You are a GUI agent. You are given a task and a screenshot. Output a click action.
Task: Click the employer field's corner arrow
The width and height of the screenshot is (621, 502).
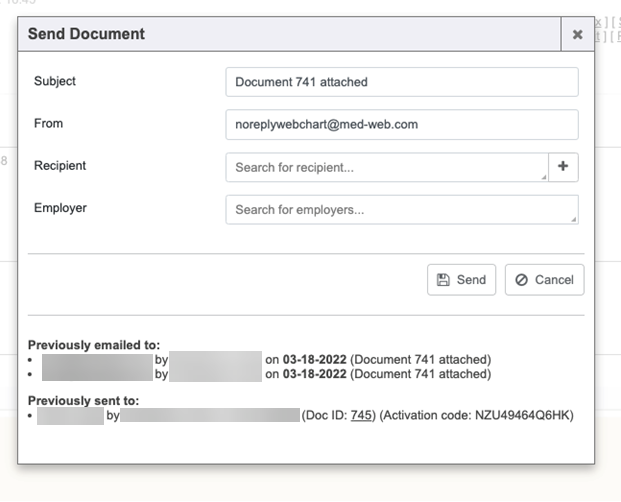pyautogui.click(x=573, y=219)
